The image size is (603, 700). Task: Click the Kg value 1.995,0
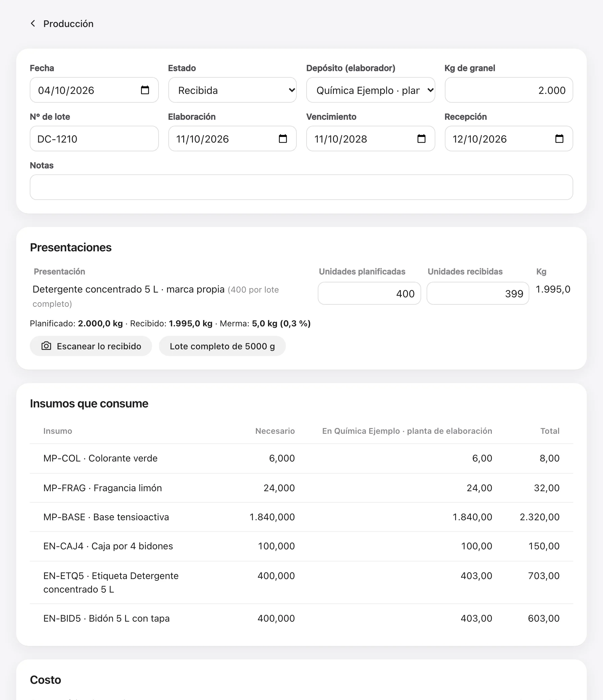553,290
